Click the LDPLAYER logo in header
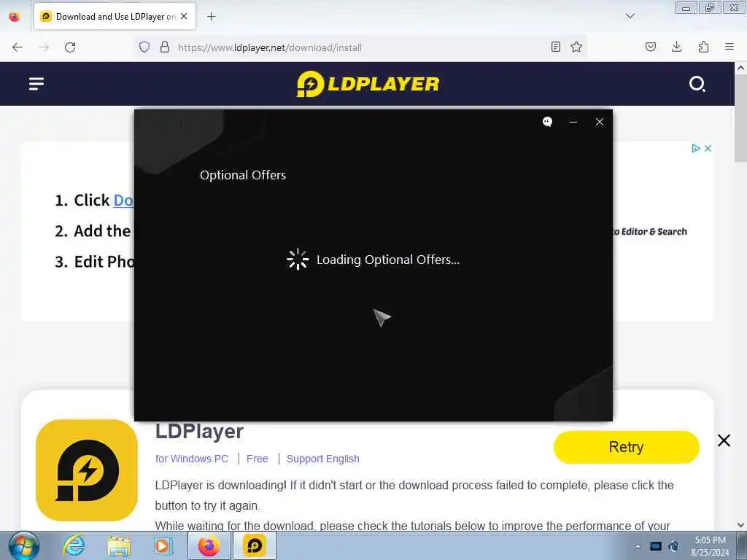This screenshot has height=560, width=747. click(368, 84)
